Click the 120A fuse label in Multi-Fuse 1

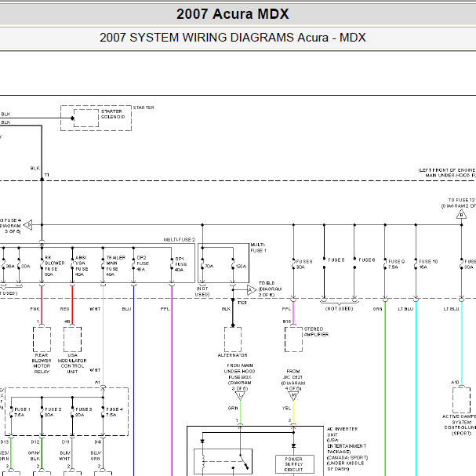[x=241, y=267]
